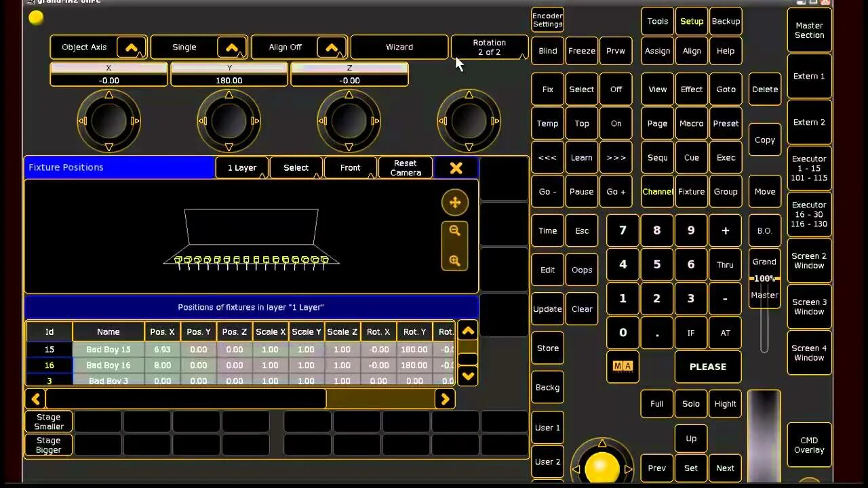This screenshot has width=868, height=488.
Task: Click the pan/move camera icon in Fixture Positions
Action: 455,202
